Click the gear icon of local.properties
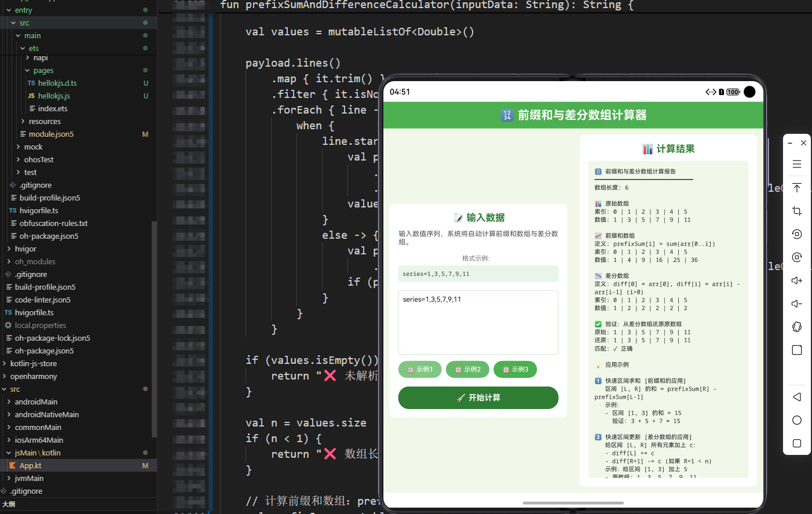Image resolution: width=812 pixels, height=514 pixels. pyautogui.click(x=8, y=325)
